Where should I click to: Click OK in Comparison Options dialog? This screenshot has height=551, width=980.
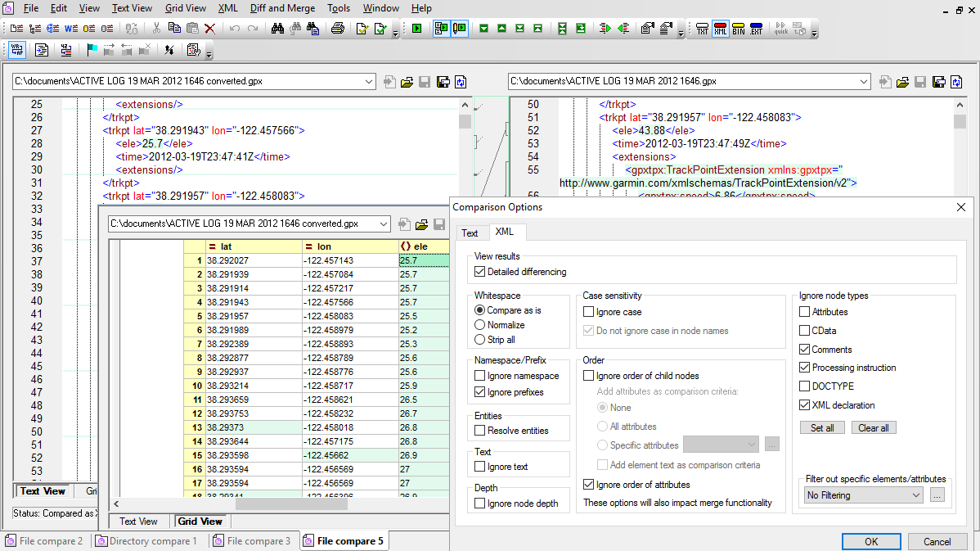pos(871,541)
